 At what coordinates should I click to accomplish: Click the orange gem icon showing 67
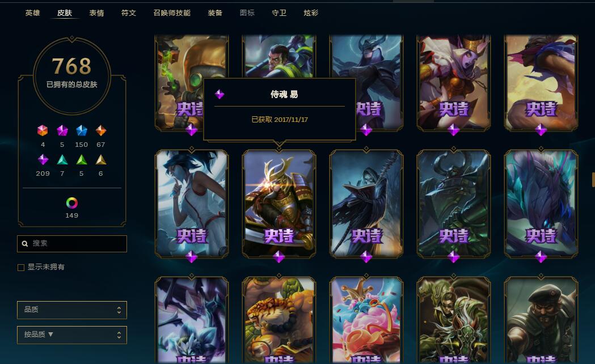point(100,130)
